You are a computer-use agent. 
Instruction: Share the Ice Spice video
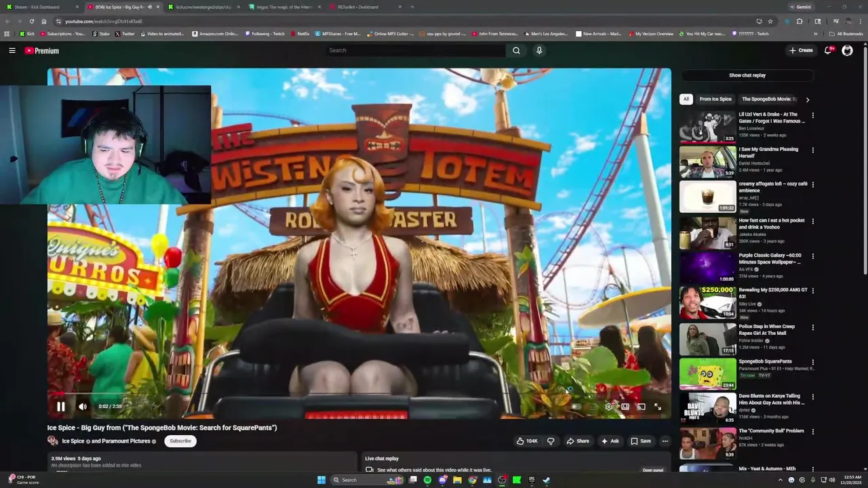[578, 441]
